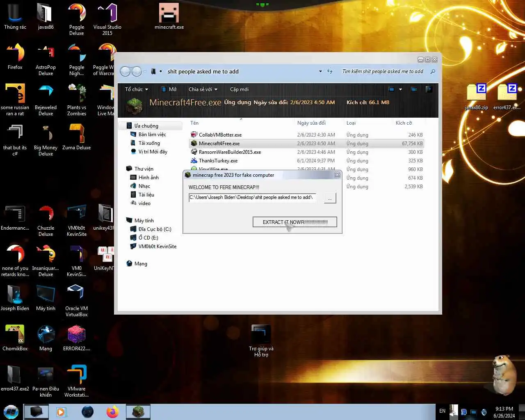
Task: Launch Plants vs Zombies shortcut
Action: (77, 100)
